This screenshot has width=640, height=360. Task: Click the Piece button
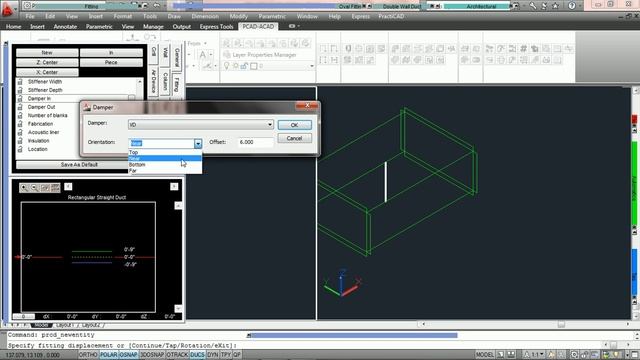coord(111,62)
